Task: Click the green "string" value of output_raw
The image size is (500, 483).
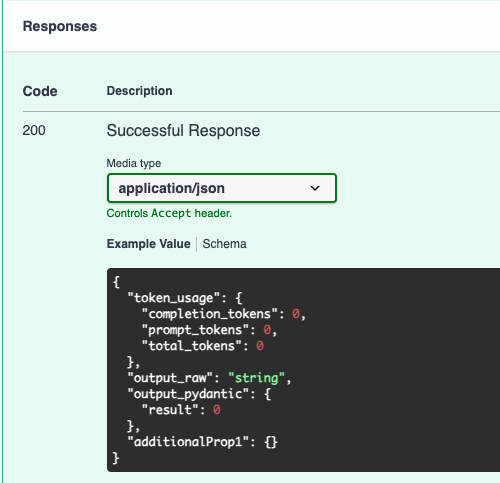Action: pos(257,378)
